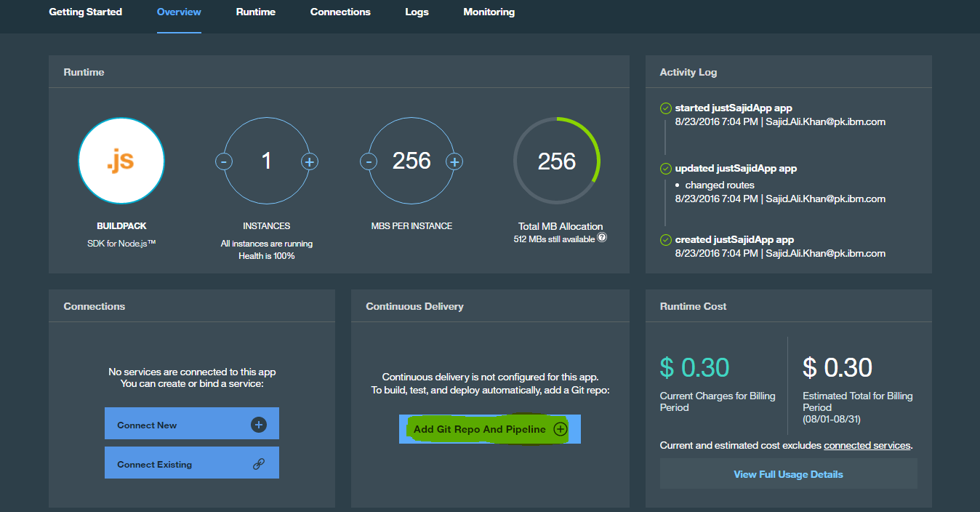Click '512 MBs still available' text

[x=554, y=239]
